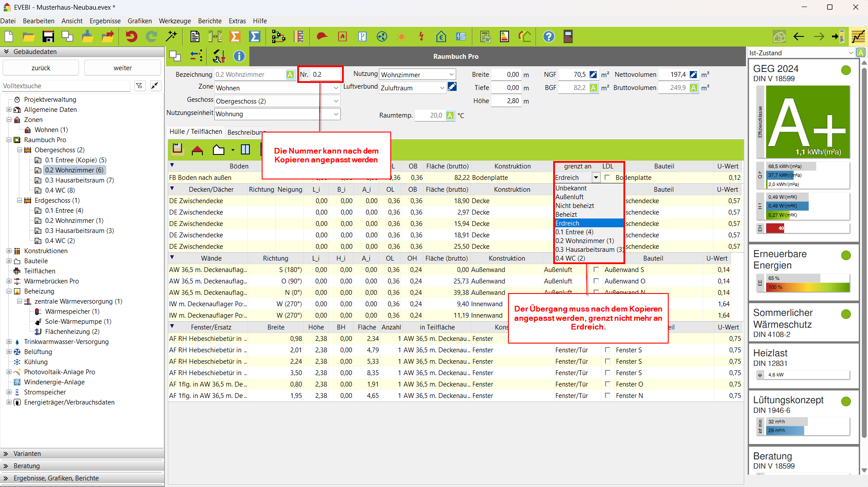Click the blue info icon in Raumbuch toolbar

point(239,56)
